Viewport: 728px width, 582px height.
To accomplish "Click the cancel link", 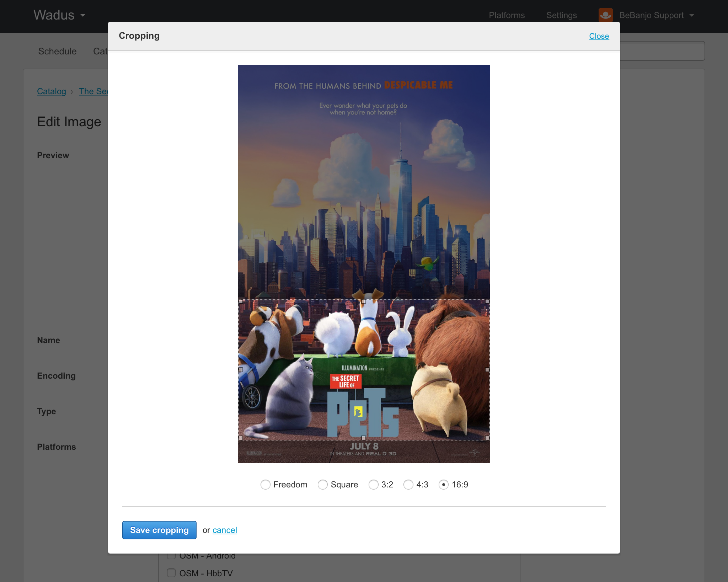I will 225,530.
